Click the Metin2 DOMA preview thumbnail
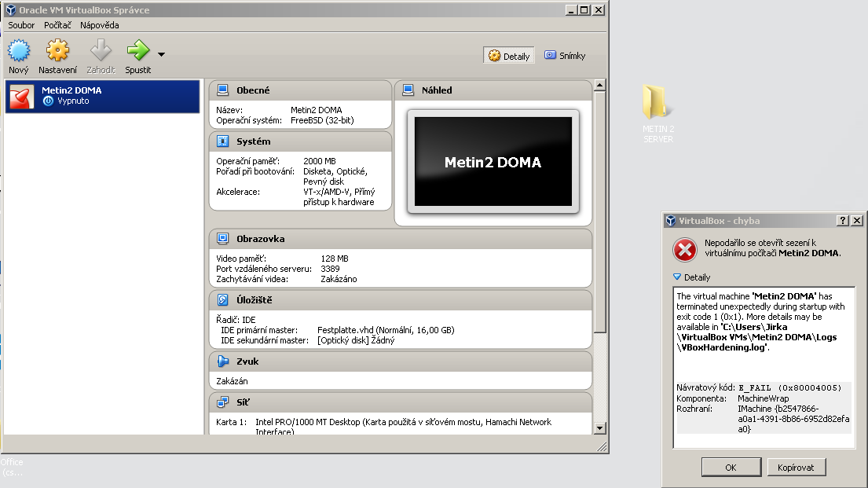 493,161
